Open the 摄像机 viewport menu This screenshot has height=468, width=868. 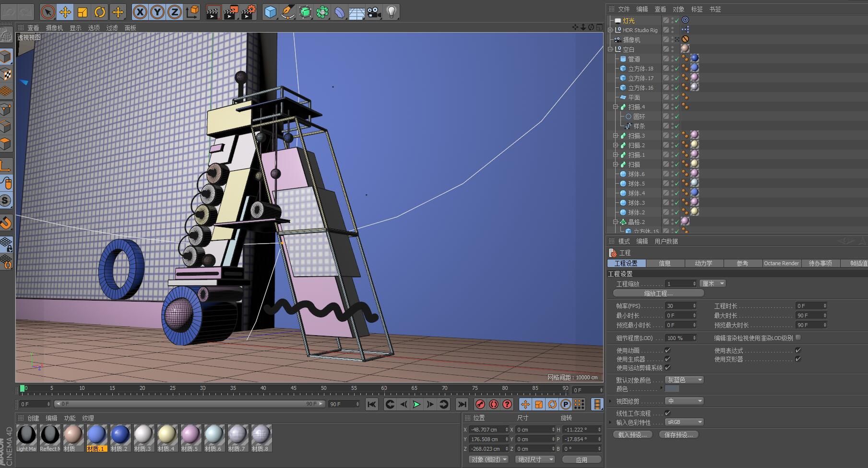tap(54, 28)
